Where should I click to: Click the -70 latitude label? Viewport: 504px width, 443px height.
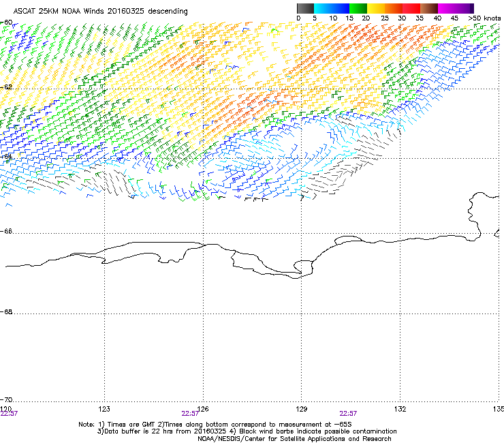6,399
